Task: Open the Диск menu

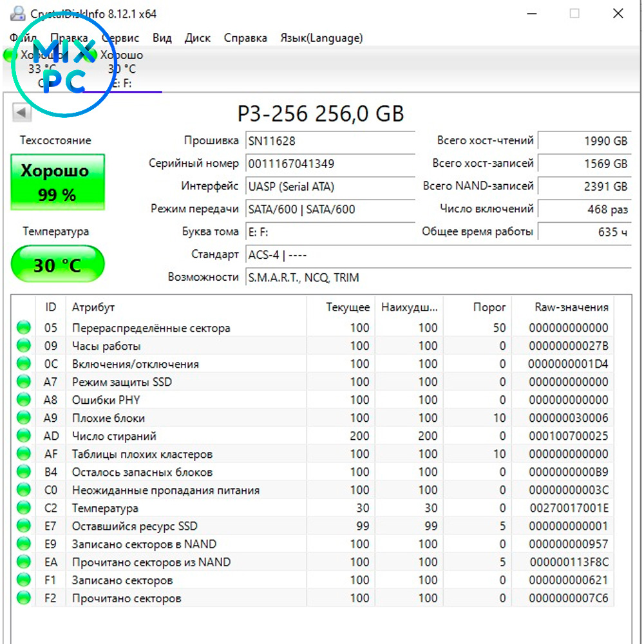Action: pos(198,38)
